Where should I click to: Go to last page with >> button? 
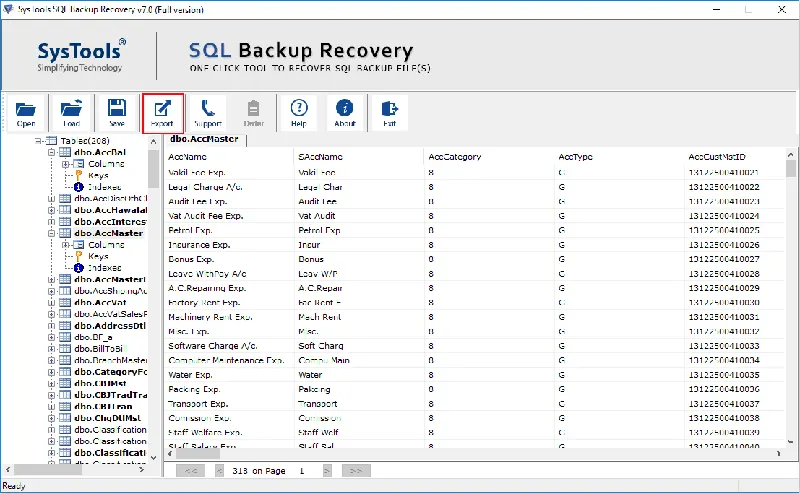356,471
